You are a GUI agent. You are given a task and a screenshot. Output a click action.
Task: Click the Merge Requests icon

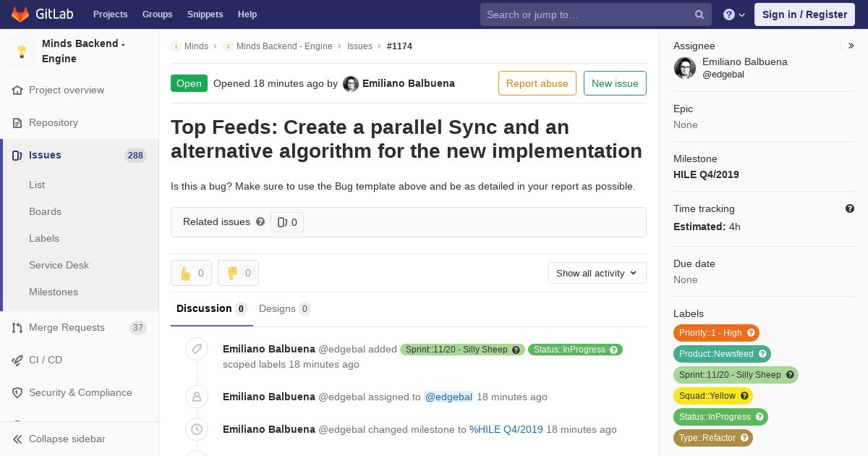click(x=17, y=328)
